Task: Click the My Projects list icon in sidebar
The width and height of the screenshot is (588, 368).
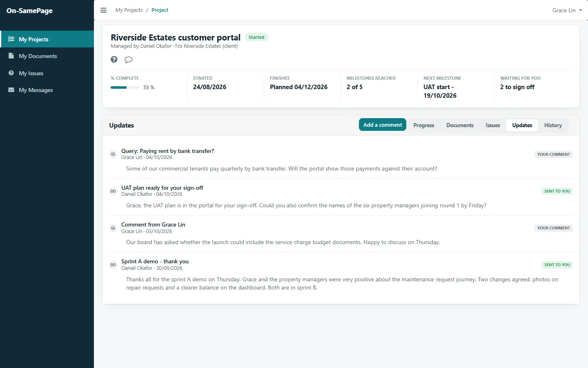Action: point(11,39)
